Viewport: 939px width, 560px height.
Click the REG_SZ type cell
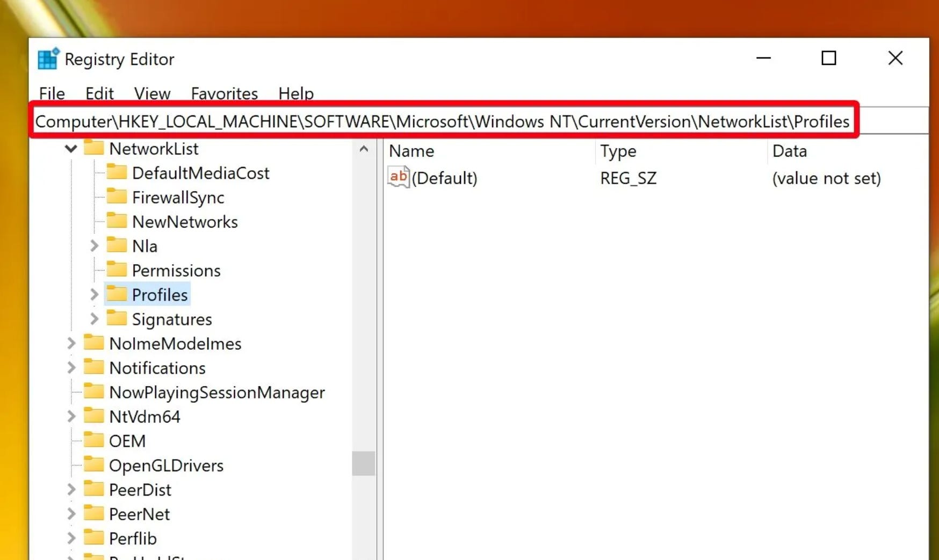click(628, 178)
